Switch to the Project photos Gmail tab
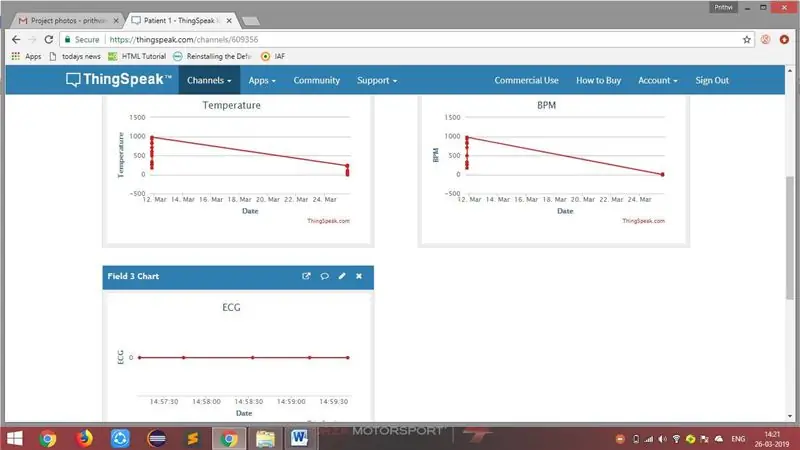Screen dimensions: 800x450 click(x=67, y=20)
